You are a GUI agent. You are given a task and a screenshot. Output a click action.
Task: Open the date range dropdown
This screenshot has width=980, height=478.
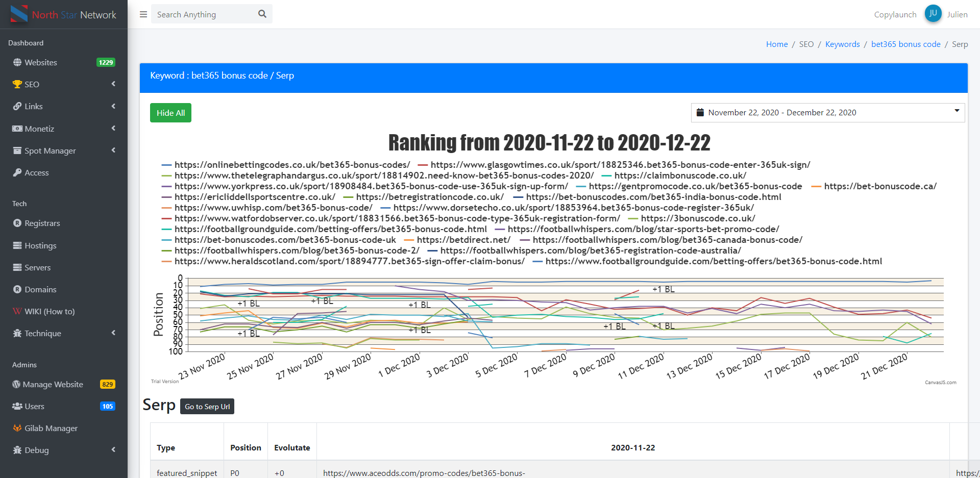[827, 113]
